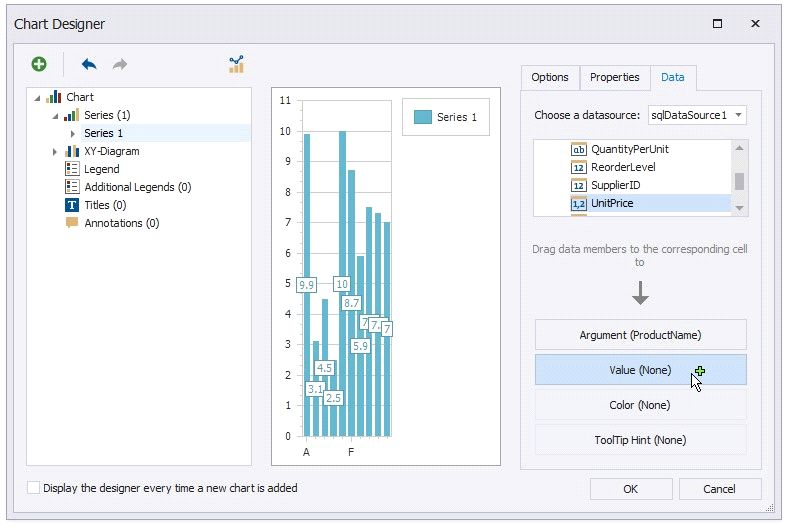Click the chart wizard toolbar icon

click(236, 64)
